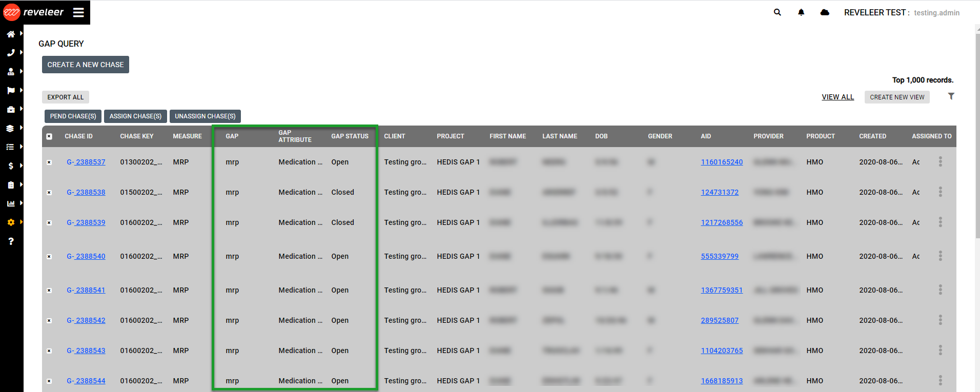Open row actions menu for G-2388537
Image resolution: width=980 pixels, height=392 pixels.
click(940, 161)
